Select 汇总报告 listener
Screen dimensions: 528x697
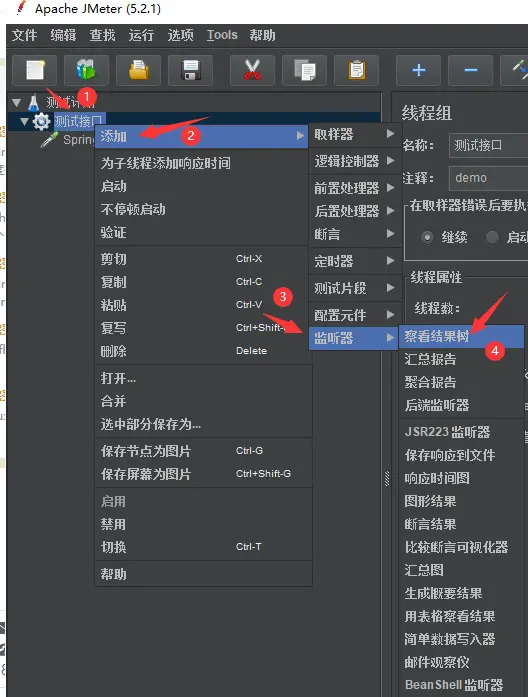click(461, 359)
